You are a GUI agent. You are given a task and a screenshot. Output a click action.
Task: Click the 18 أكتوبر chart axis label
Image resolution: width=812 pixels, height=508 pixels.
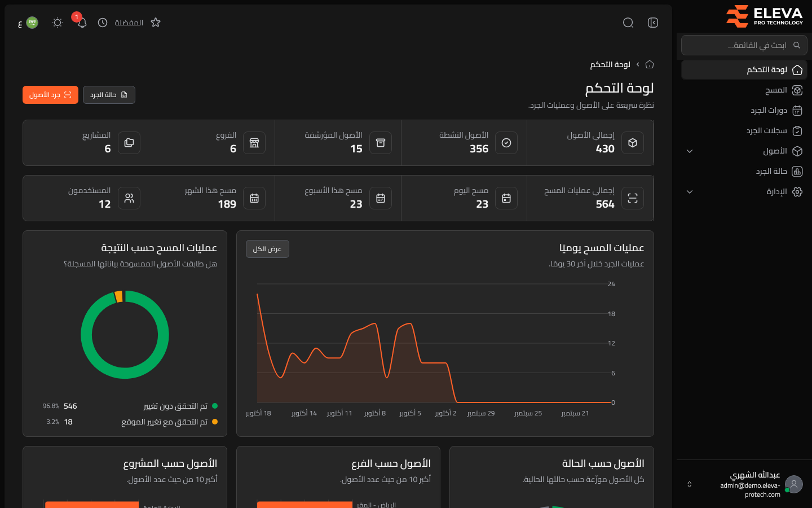coord(258,413)
